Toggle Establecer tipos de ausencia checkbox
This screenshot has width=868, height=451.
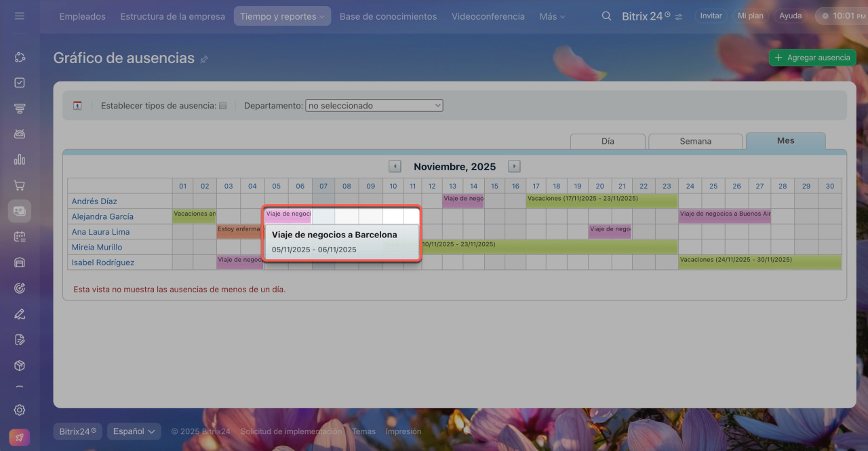pos(222,106)
